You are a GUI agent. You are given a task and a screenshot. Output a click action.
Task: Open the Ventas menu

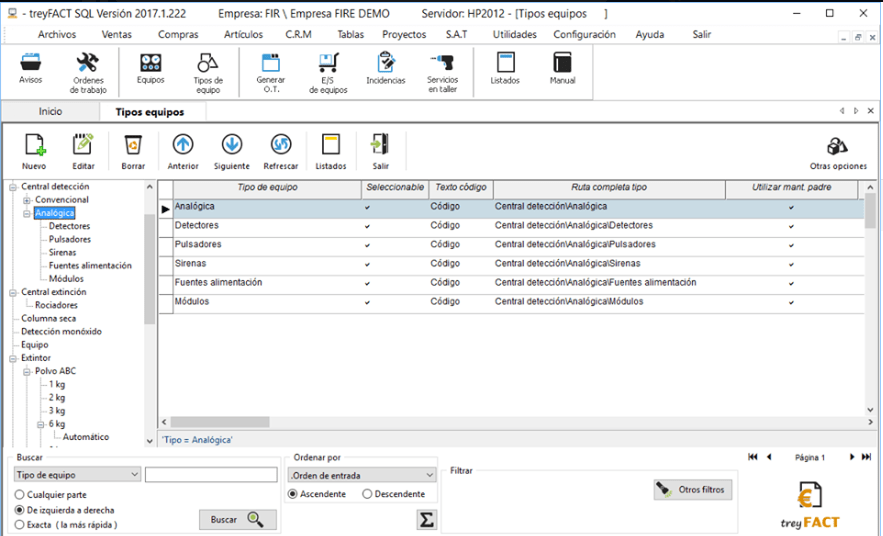click(x=117, y=34)
